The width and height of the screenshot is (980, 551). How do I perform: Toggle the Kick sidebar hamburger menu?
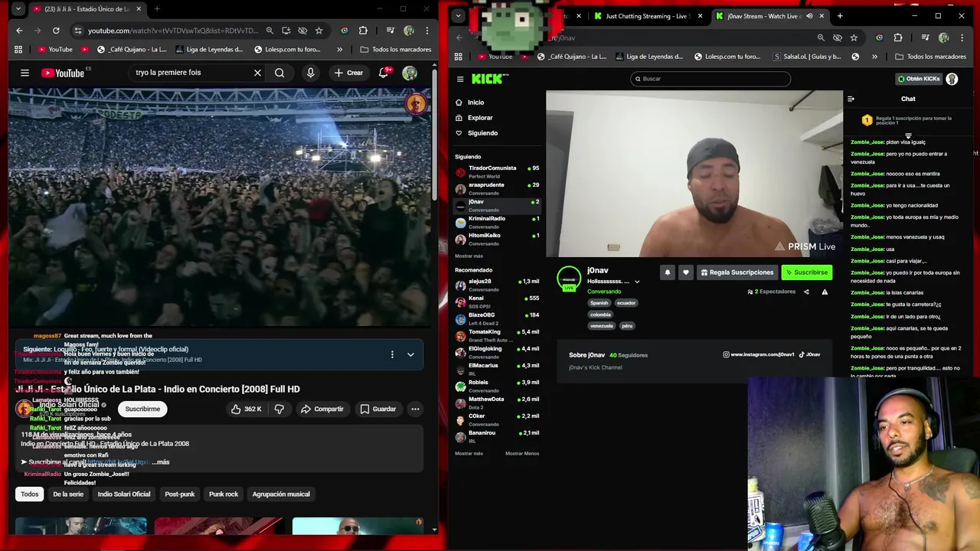tap(460, 79)
